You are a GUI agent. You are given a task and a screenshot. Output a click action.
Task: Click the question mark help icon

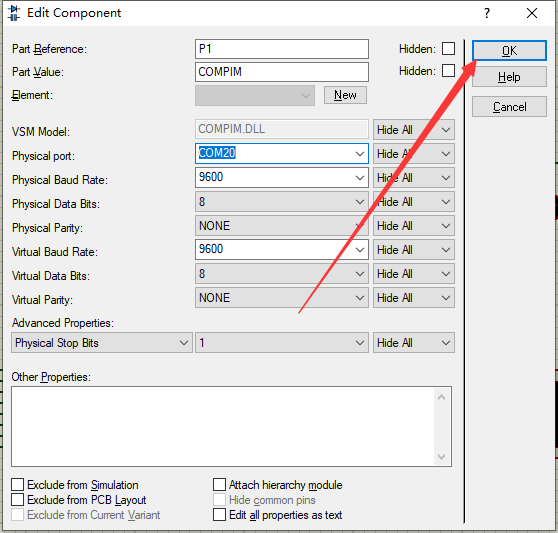487,13
